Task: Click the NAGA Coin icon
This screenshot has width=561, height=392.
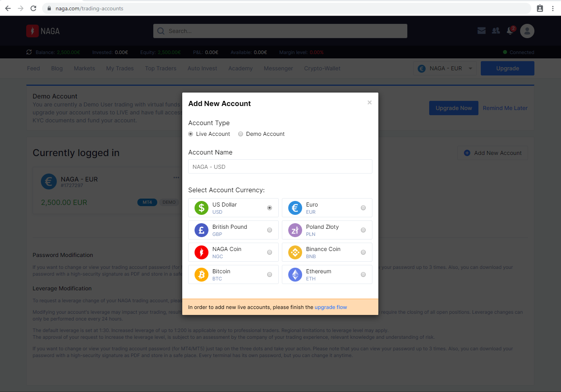Action: [201, 252]
